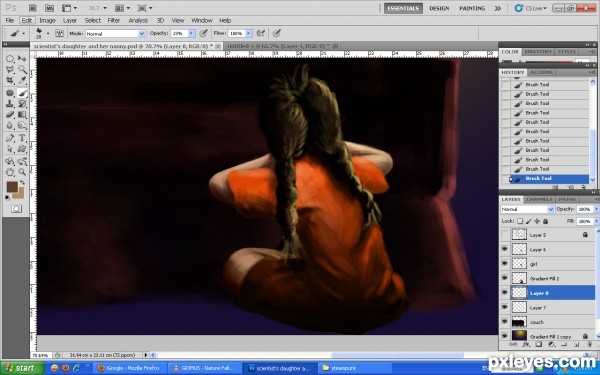600x375 pixels.
Task: Enable airbrush mode in options bar
Action: 261,33
